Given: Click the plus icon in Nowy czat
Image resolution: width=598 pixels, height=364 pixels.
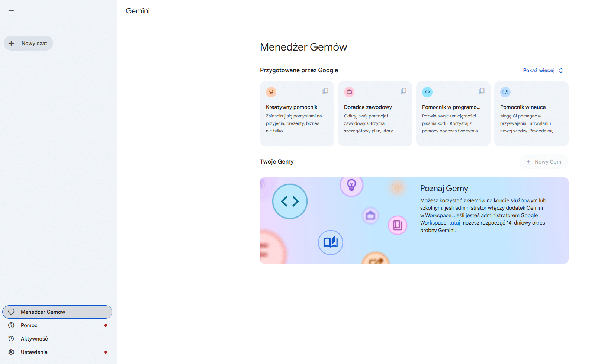Looking at the screenshot, I should pos(11,43).
